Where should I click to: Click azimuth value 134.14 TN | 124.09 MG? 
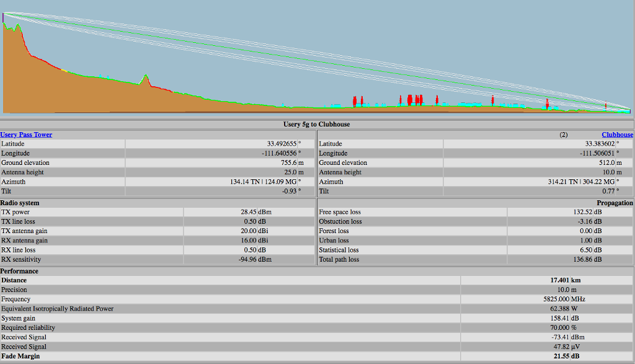tap(263, 182)
